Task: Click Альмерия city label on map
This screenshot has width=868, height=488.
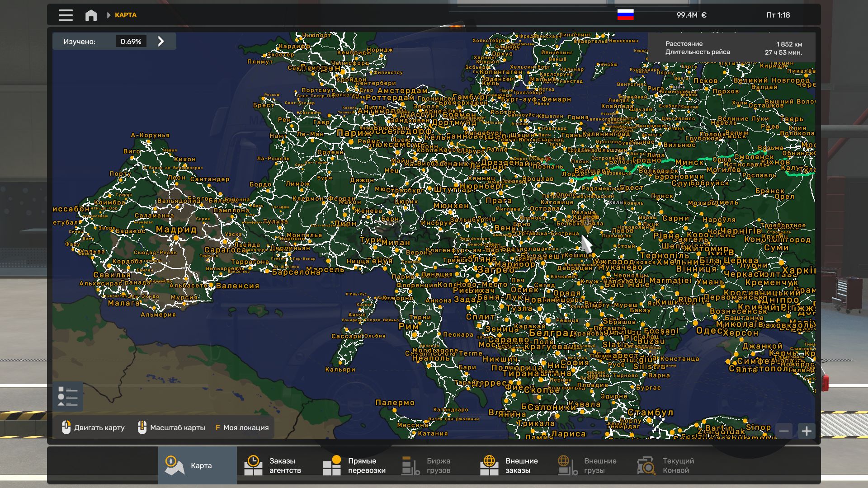Action: (x=158, y=314)
